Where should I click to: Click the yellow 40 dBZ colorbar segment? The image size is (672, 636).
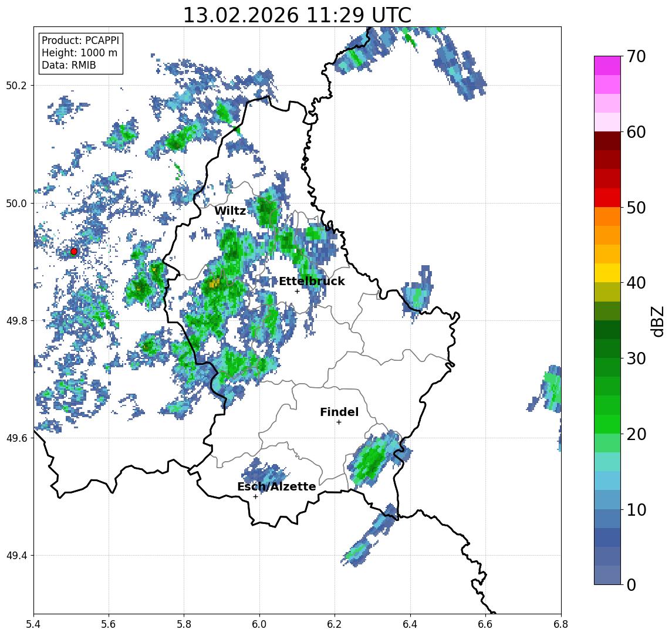pos(607,273)
